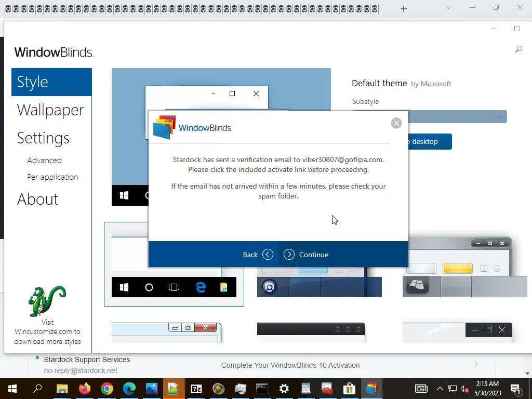This screenshot has width=532, height=399.
Task: Open the browser tab list chevron
Action: [x=448, y=7]
